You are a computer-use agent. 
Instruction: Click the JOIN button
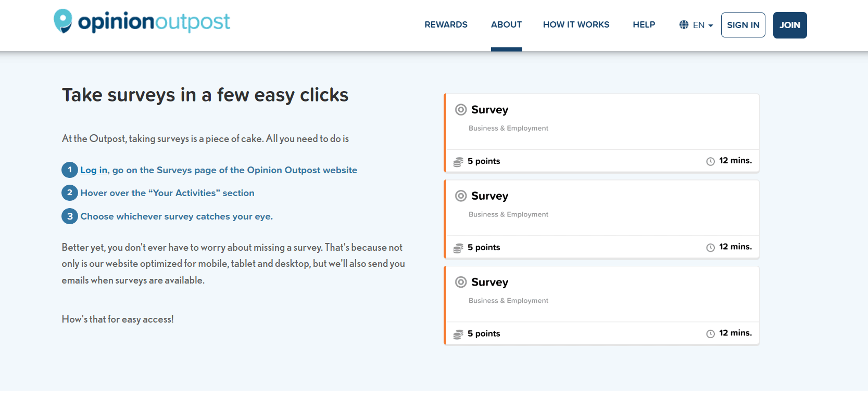point(790,25)
